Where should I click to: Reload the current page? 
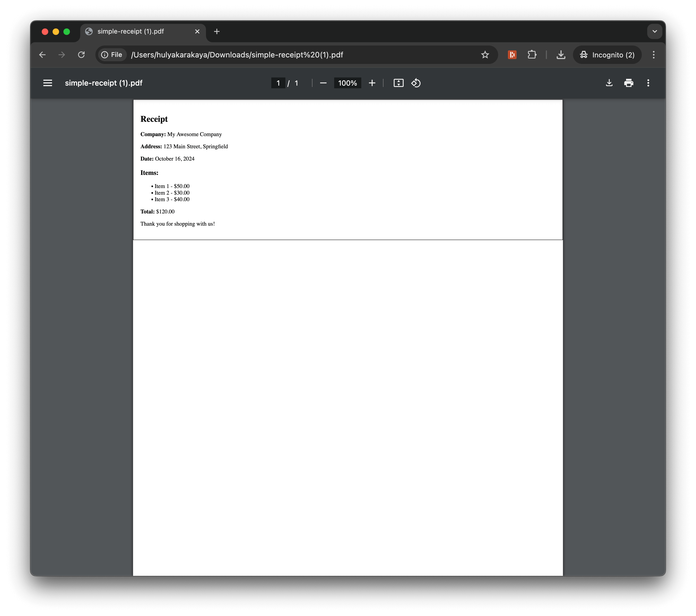[81, 54]
